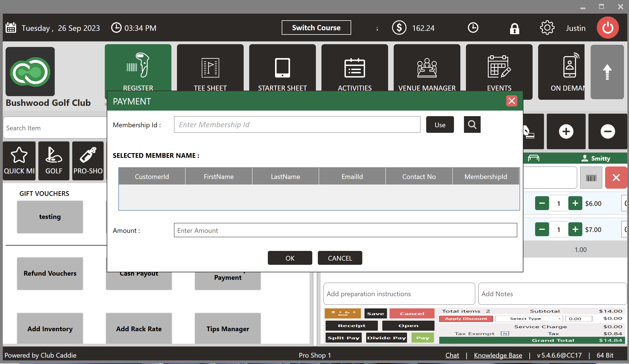Close the Payment dialog with red X

point(511,101)
